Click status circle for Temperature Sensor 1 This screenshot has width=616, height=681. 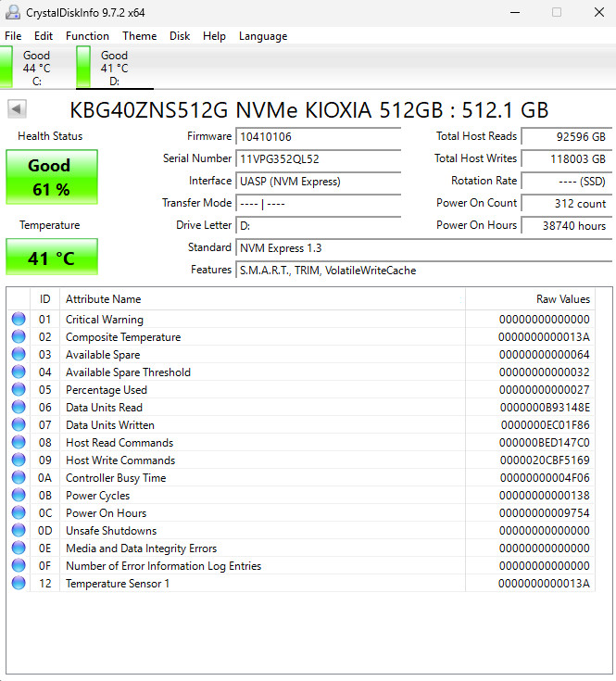(19, 583)
